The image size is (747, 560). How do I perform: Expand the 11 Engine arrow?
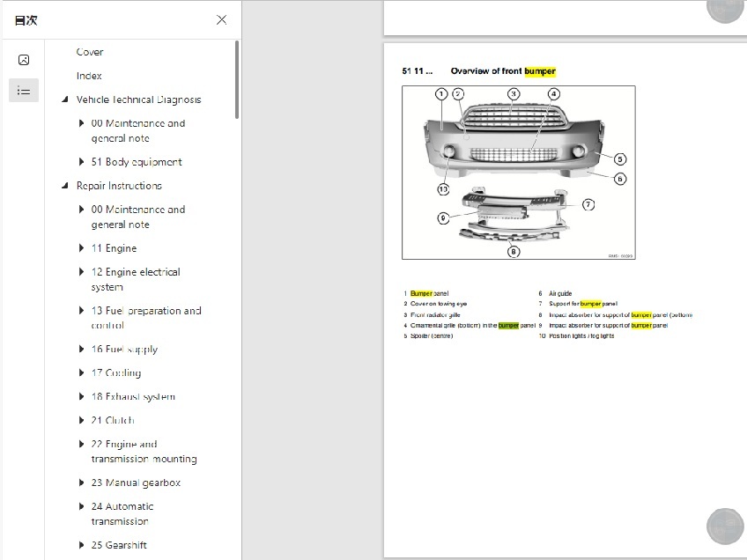(81, 248)
